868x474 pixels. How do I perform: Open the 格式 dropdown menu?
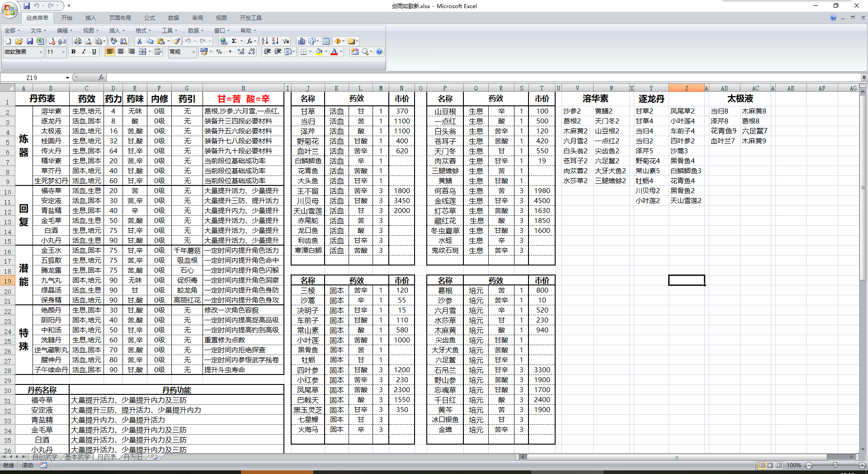pyautogui.click(x=143, y=30)
